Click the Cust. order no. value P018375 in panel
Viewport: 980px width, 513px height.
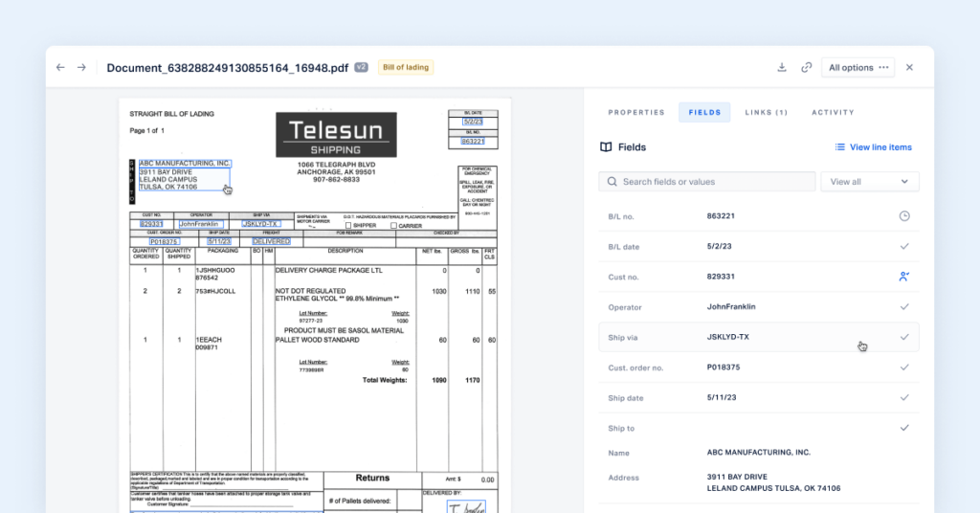coord(724,368)
